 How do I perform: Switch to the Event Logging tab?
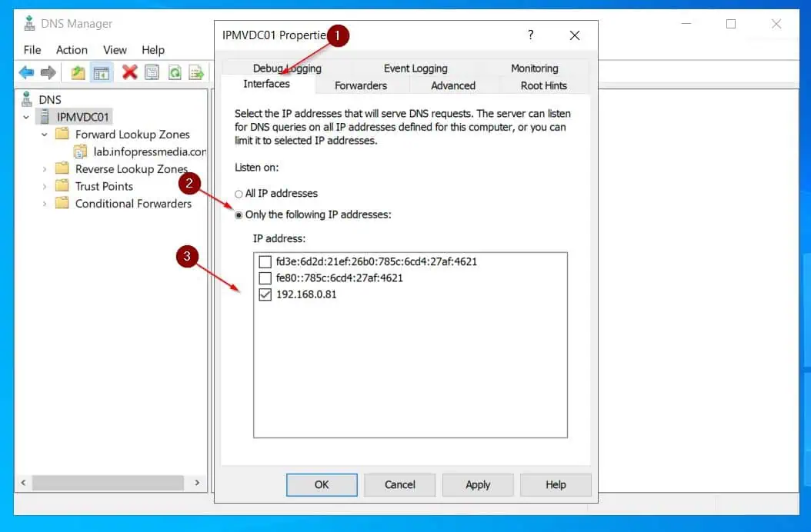coord(416,68)
